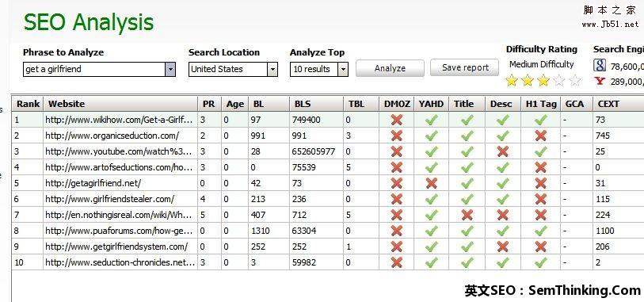Select the organicseduction.com row link

pos(112,136)
